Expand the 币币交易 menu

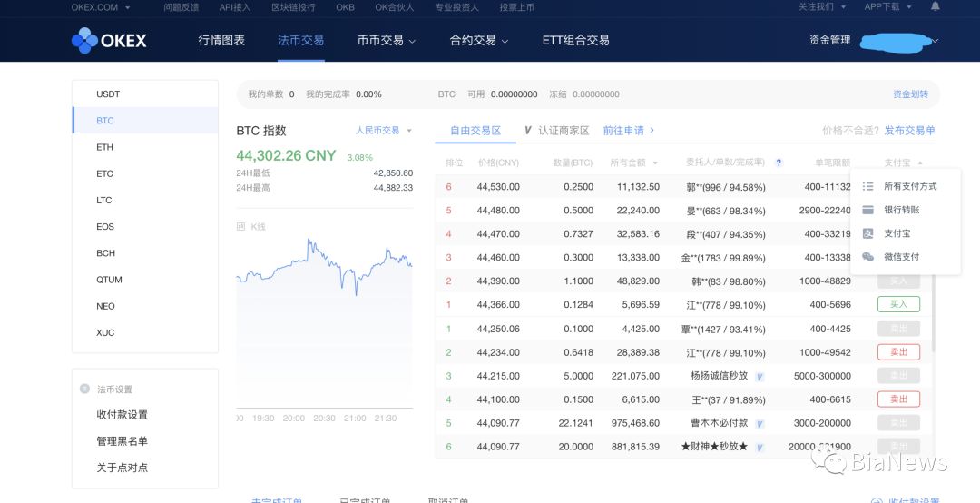click(386, 41)
